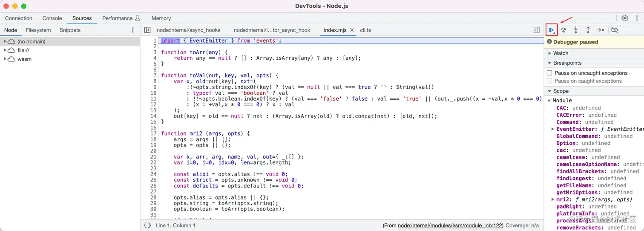Expand the EventEmitter scope entry

pyautogui.click(x=553, y=129)
